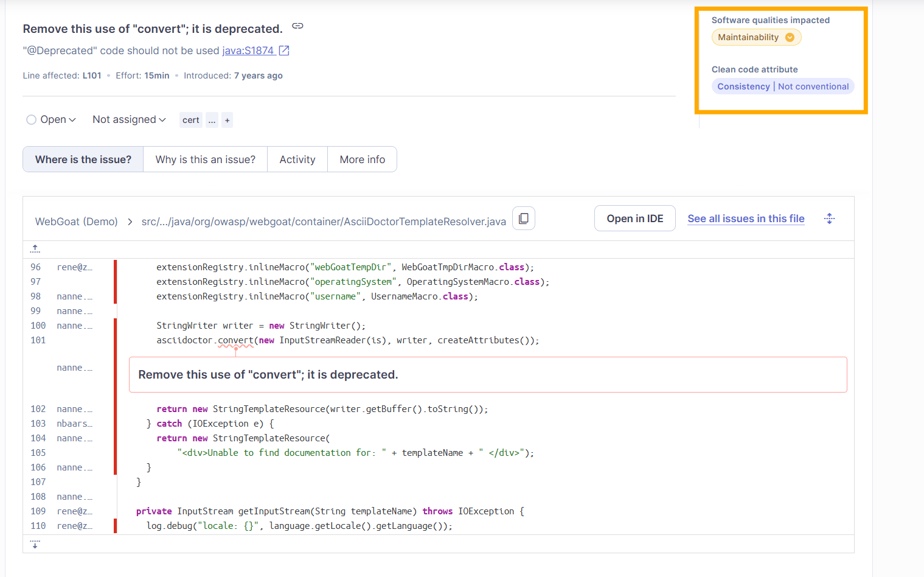
Task: Open the issue status dropdown showing Open
Action: coord(51,120)
